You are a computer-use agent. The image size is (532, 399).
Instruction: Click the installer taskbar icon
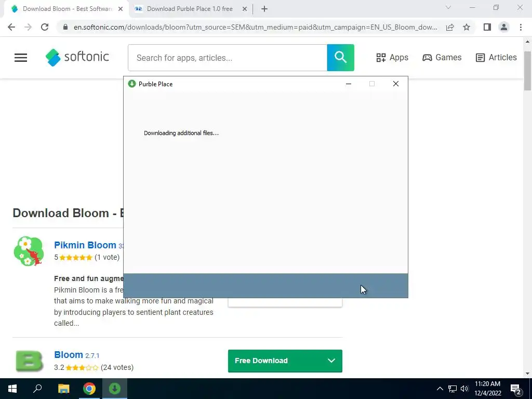point(115,389)
